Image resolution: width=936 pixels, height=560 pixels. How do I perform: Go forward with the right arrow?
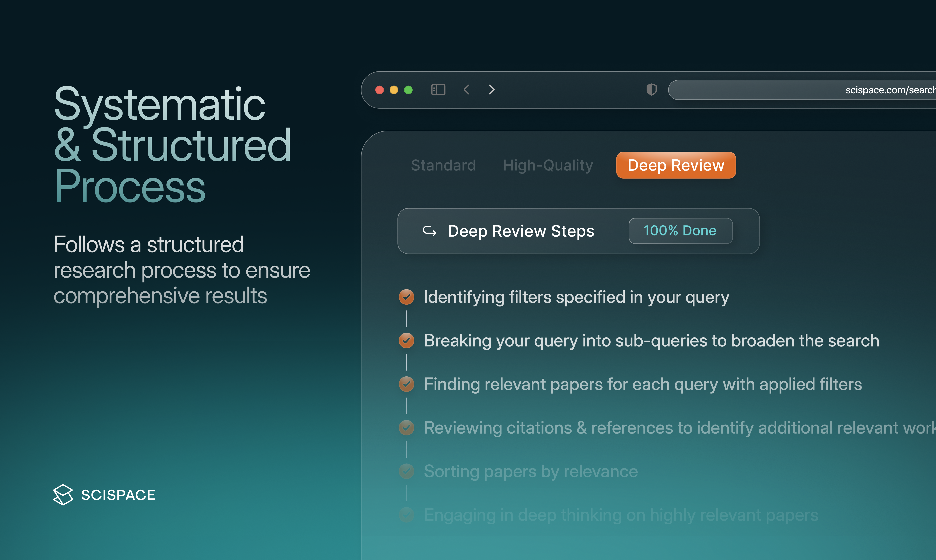(491, 90)
